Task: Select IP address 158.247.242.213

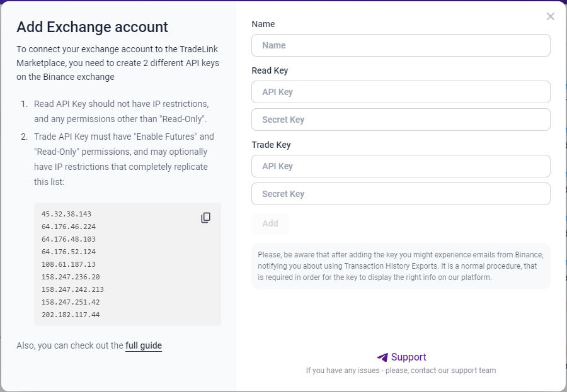Action: point(72,290)
